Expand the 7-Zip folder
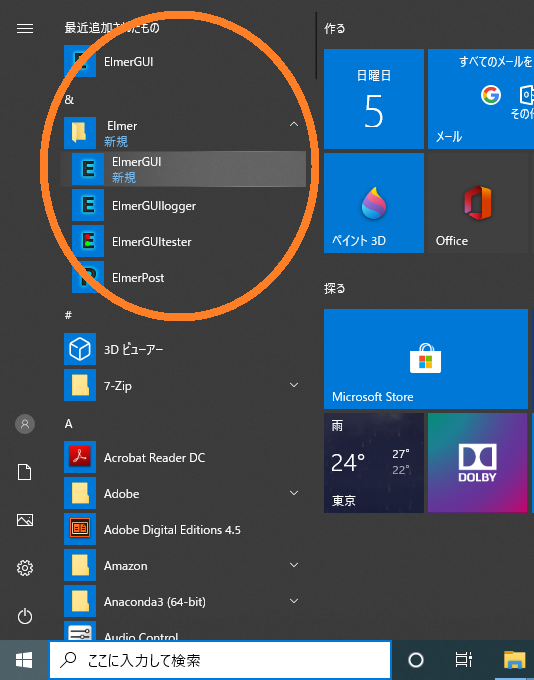Viewport: 534px width, 680px height. 184,385
